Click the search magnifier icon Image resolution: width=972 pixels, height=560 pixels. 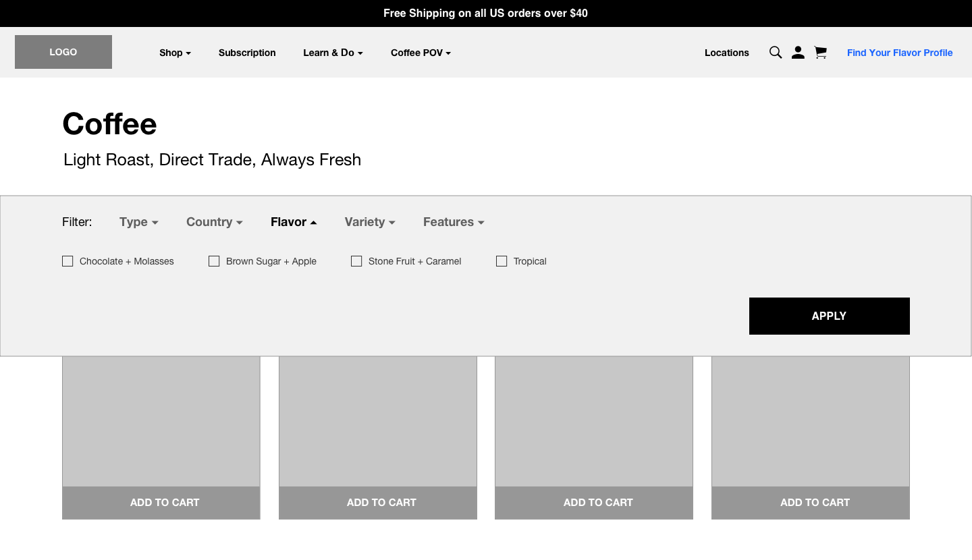(x=776, y=53)
